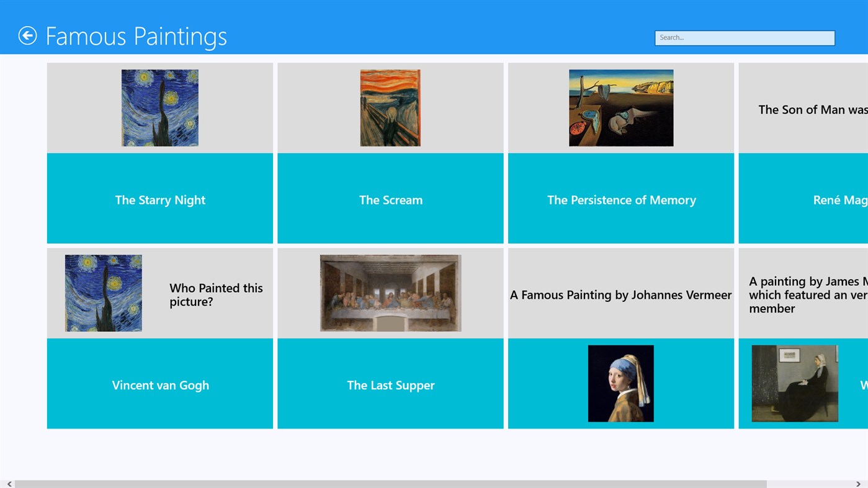The height and width of the screenshot is (488, 868).
Task: Open The Last Supper tile
Action: pos(390,384)
